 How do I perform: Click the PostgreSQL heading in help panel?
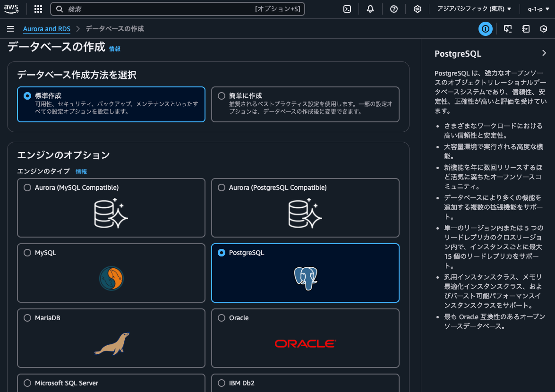coord(458,54)
